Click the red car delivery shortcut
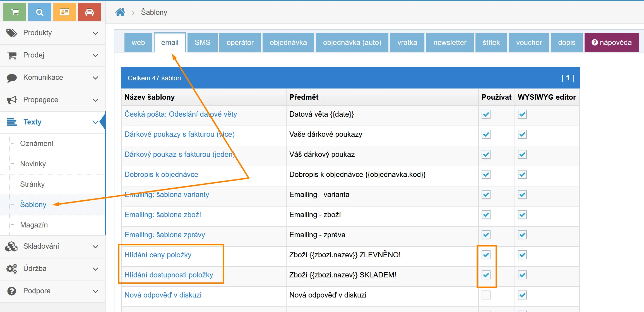The height and width of the screenshot is (312, 644). point(89,12)
